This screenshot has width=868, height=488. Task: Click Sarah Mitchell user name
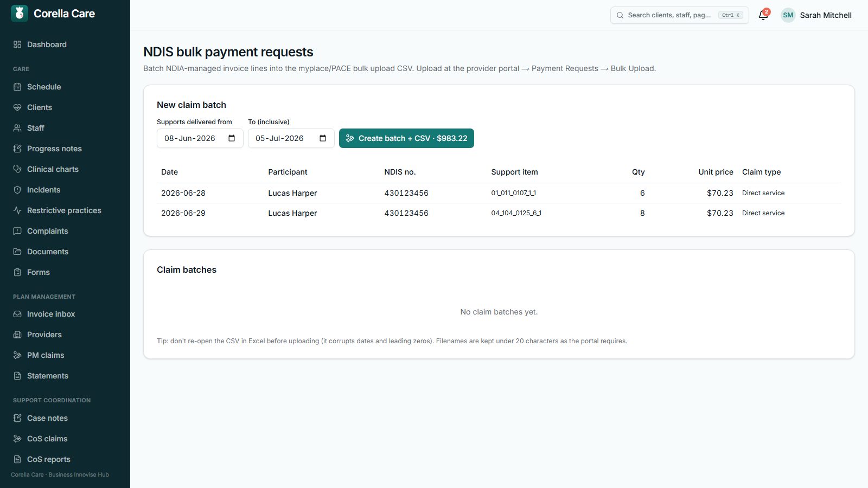(826, 15)
